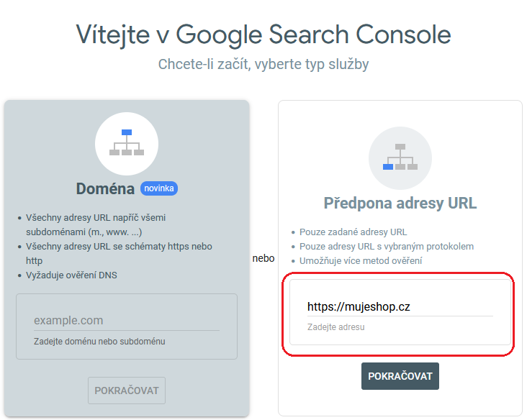This screenshot has width=527, height=420.
Task: Click the https://mujeshop.cz URL input field
Action: [x=400, y=306]
